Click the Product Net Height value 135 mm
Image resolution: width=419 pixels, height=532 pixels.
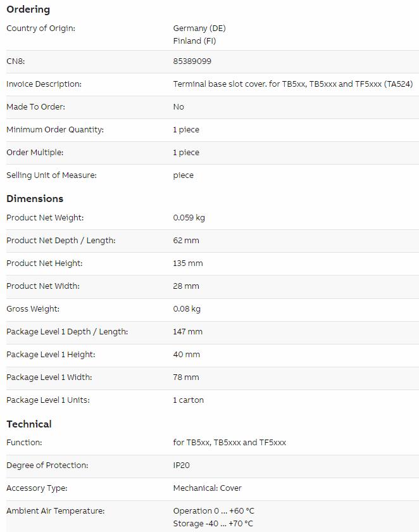coord(188,263)
